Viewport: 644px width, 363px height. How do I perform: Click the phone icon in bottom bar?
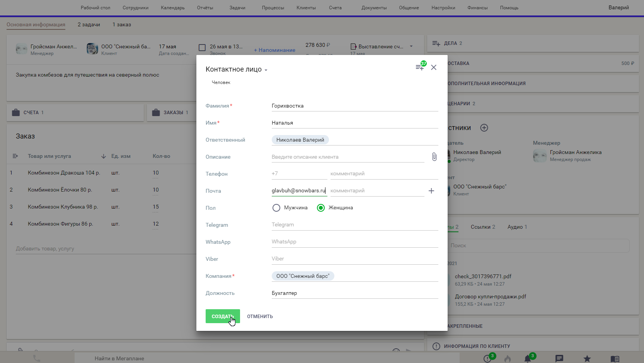37,358
